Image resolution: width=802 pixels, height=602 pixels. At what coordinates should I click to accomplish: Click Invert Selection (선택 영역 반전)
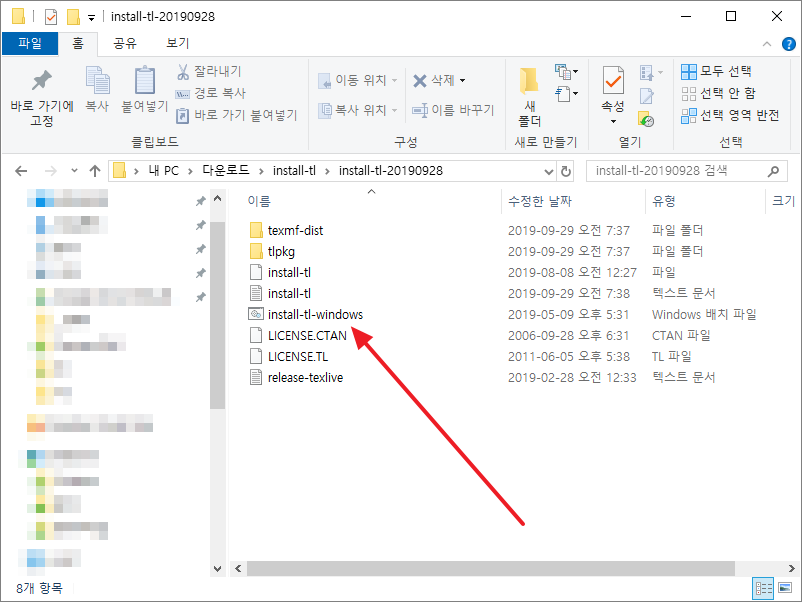730,115
